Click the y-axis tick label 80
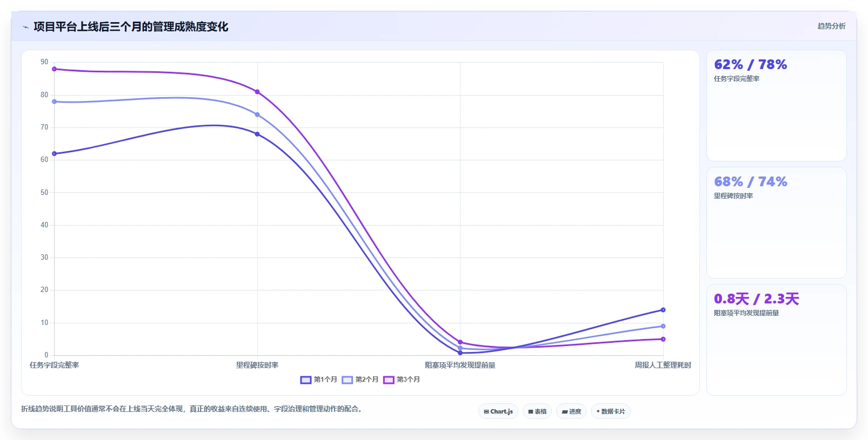This screenshot has height=440, width=868. pyautogui.click(x=44, y=95)
